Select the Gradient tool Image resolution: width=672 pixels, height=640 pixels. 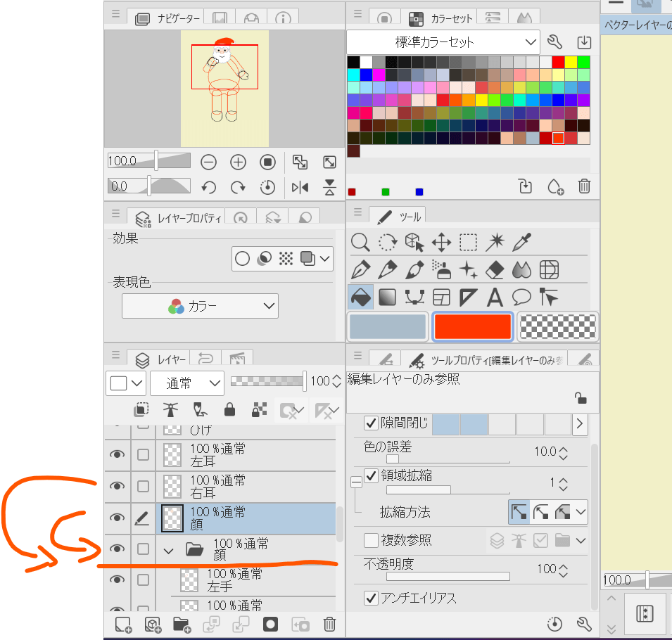point(388,297)
